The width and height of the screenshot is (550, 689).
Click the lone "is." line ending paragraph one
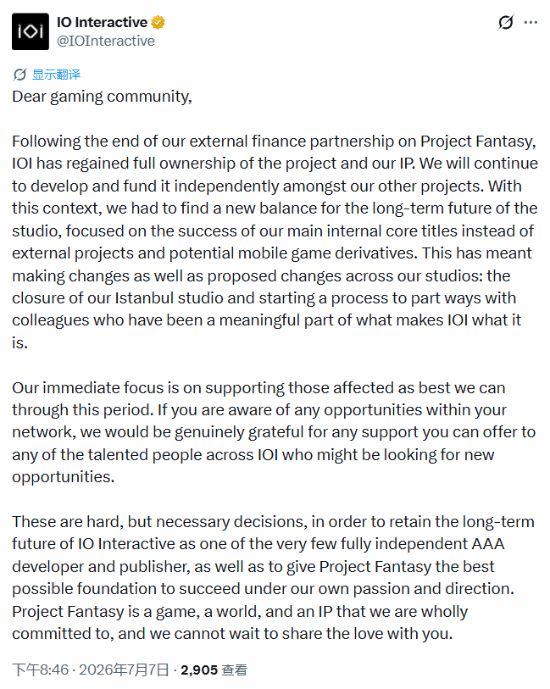[20, 343]
